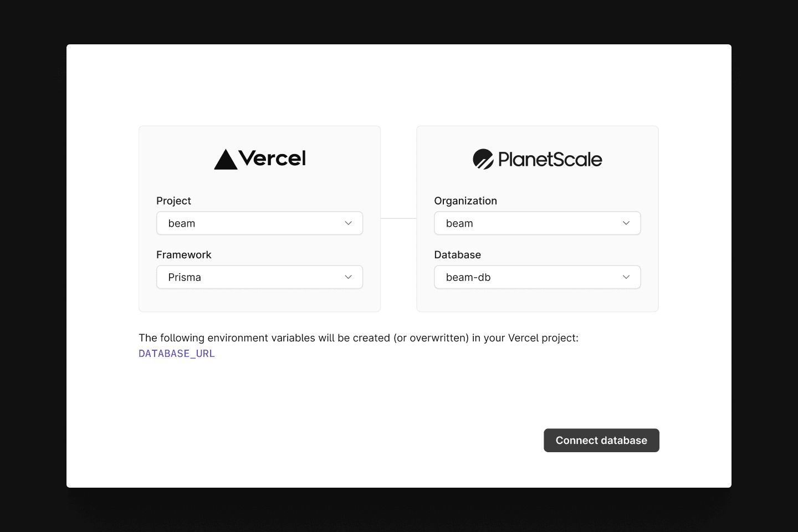
Task: Click the Database field label
Action: [x=458, y=255]
